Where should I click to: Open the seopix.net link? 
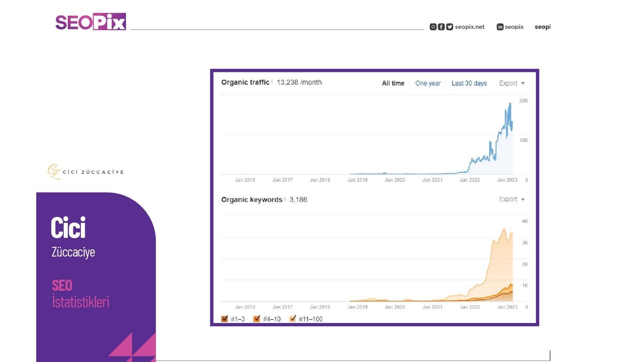pyautogui.click(x=470, y=27)
